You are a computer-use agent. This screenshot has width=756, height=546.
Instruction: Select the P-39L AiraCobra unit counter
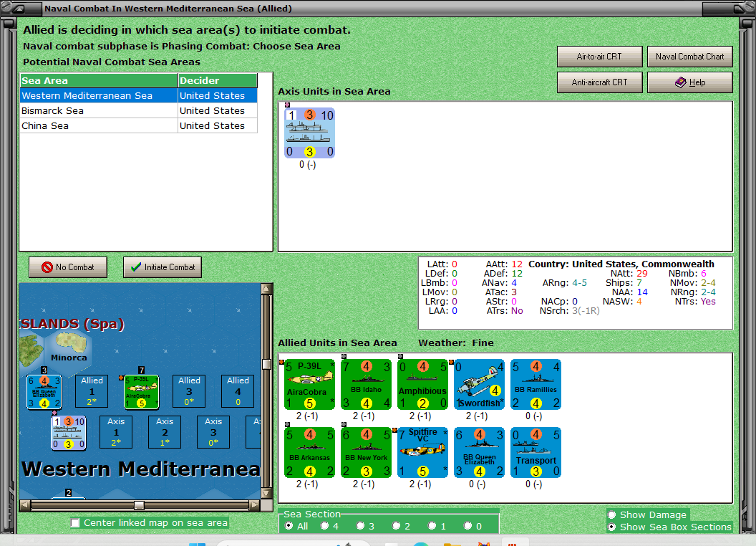309,384
